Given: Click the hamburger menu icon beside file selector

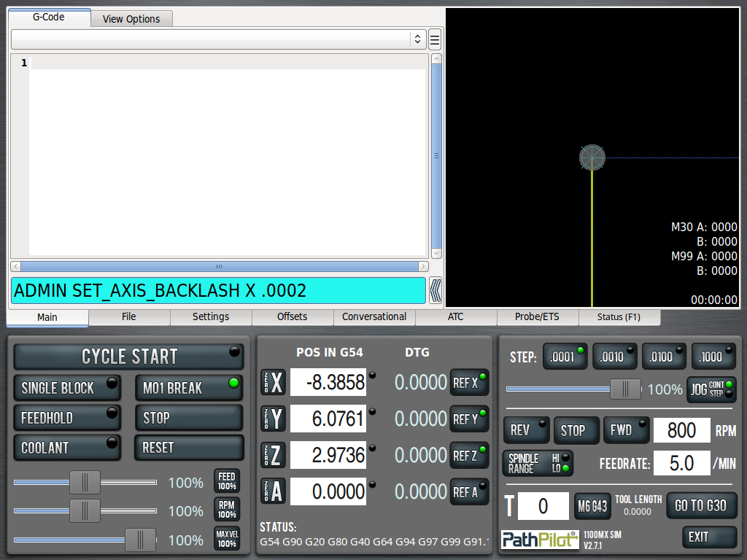Looking at the screenshot, I should tap(435, 39).
